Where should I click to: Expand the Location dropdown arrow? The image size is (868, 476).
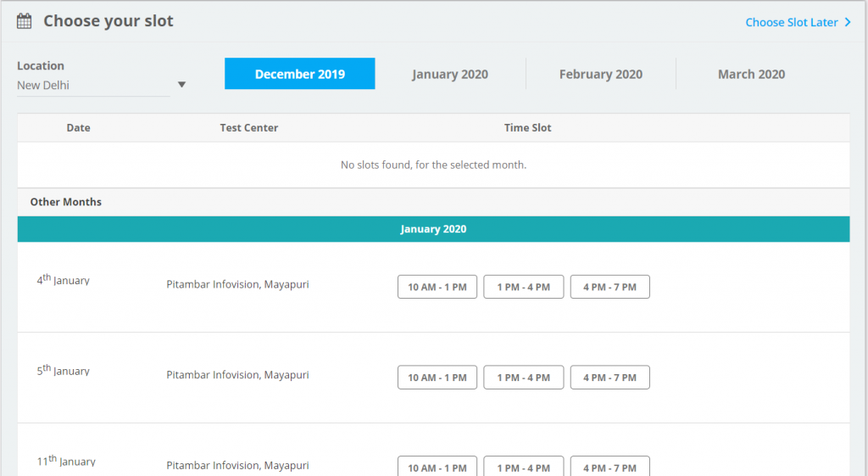[181, 85]
